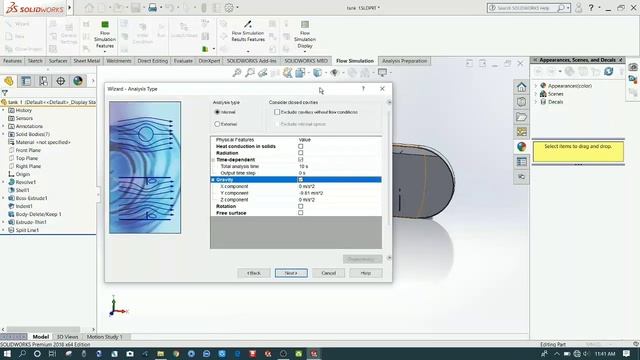Image resolution: width=640 pixels, height=360 pixels.
Task: Switch to the Analysis Preparation tab
Action: click(404, 61)
